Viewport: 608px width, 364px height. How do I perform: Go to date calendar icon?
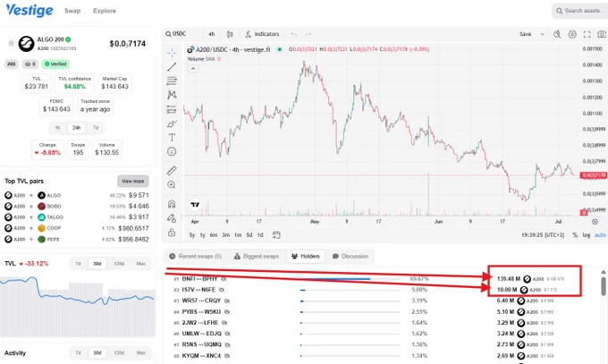point(276,235)
